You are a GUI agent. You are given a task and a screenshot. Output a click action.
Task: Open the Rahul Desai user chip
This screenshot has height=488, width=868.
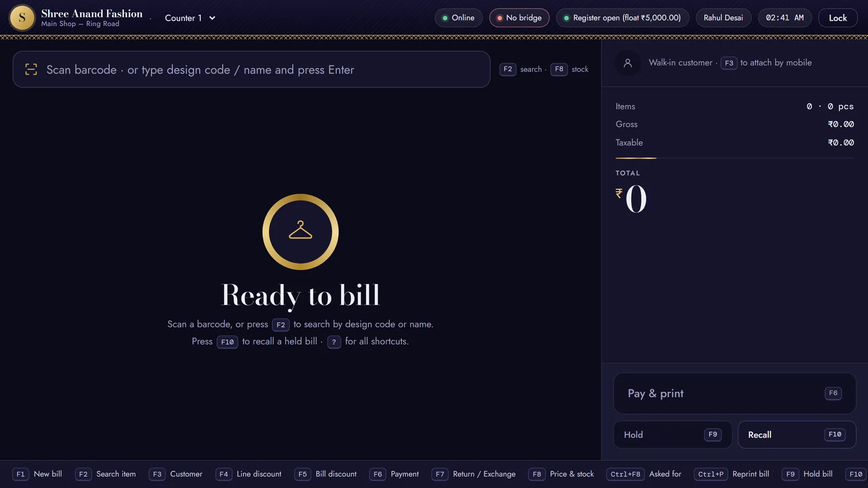click(x=723, y=18)
